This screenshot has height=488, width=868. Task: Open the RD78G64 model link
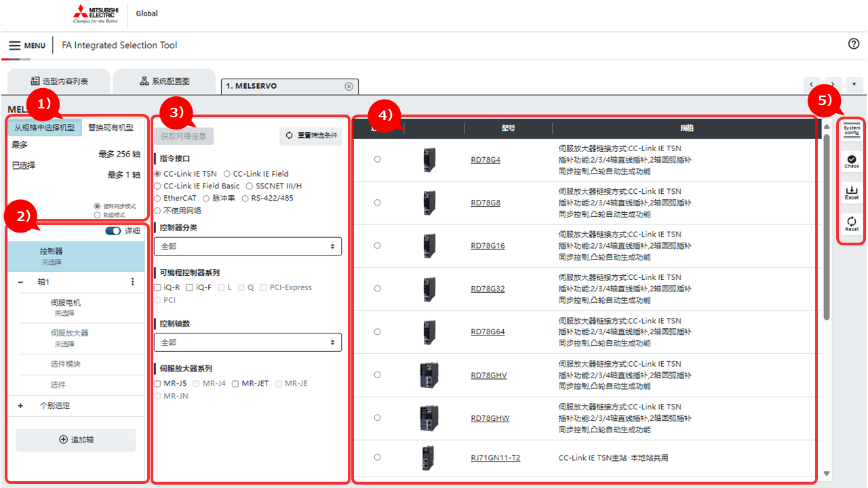[488, 332]
